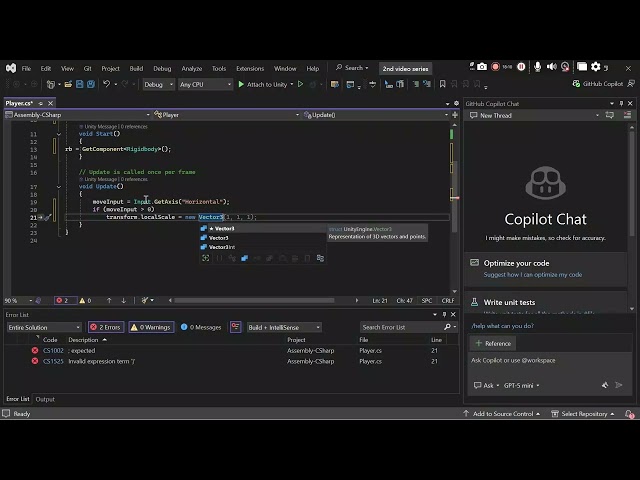Viewport: 640px width, 480px height.
Task: Stop recording with the red record button
Action: click(495, 67)
